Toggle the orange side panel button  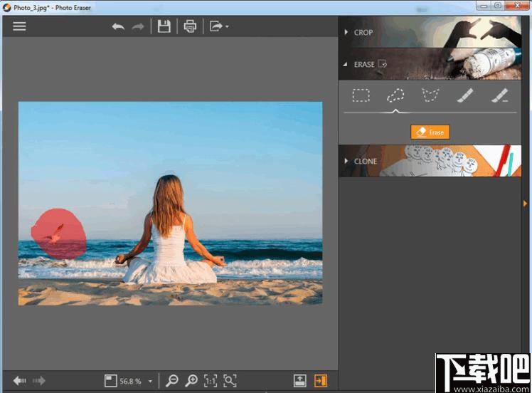pyautogui.click(x=321, y=381)
